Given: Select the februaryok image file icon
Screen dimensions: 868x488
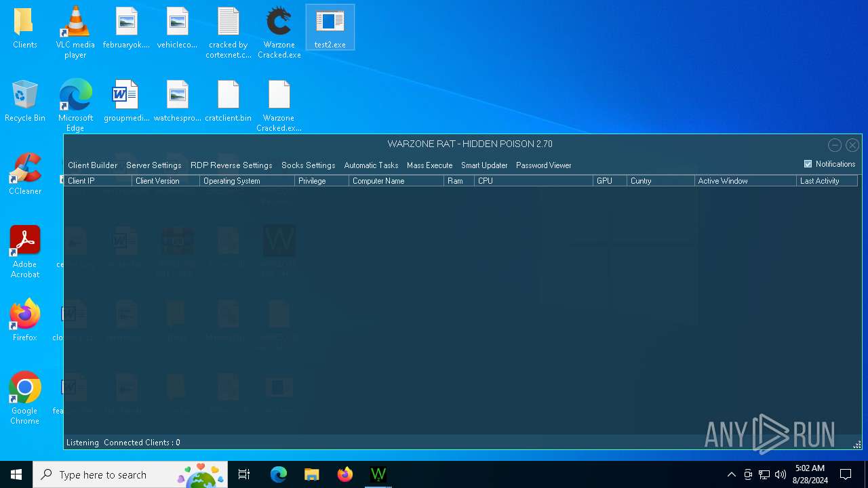Looking at the screenshot, I should pyautogui.click(x=126, y=28).
